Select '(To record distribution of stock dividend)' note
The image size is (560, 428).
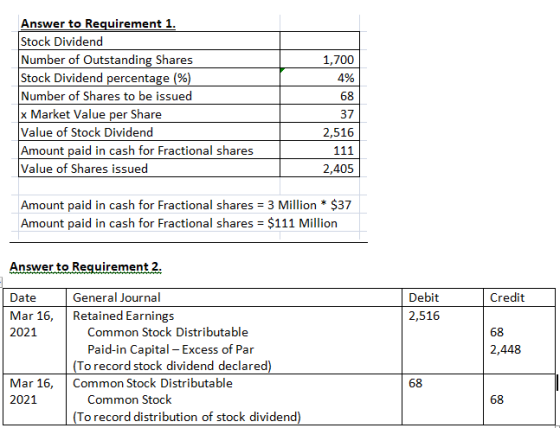tap(187, 417)
